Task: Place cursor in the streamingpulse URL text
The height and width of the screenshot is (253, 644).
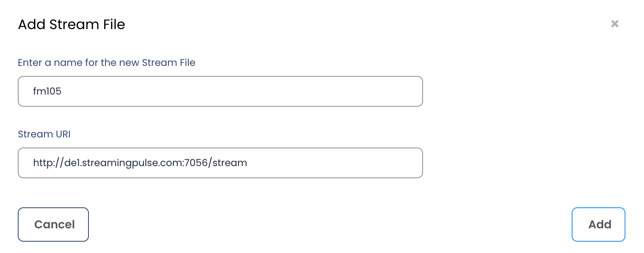Action: tap(140, 163)
